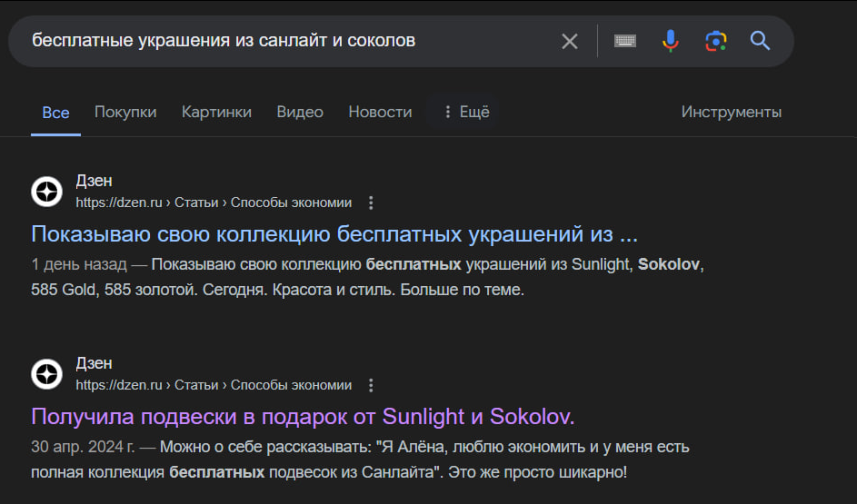Click second result dzen.ru breadcrumb URL

click(x=214, y=385)
